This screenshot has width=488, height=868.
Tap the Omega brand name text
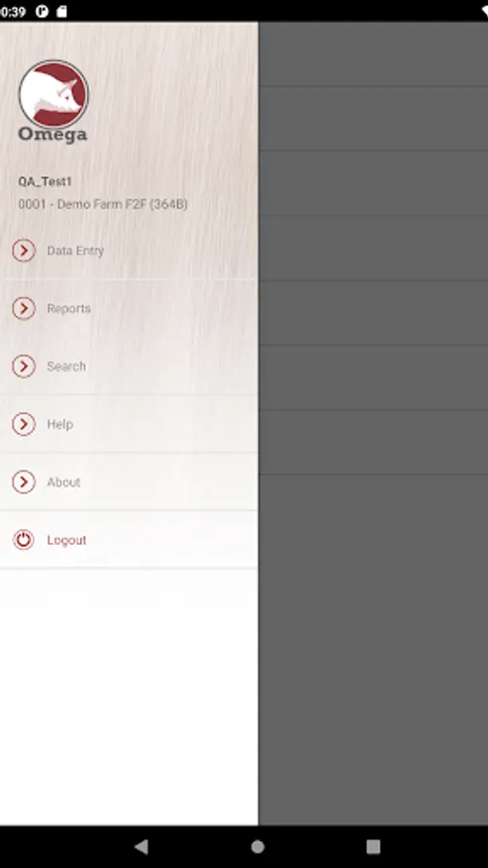click(53, 135)
